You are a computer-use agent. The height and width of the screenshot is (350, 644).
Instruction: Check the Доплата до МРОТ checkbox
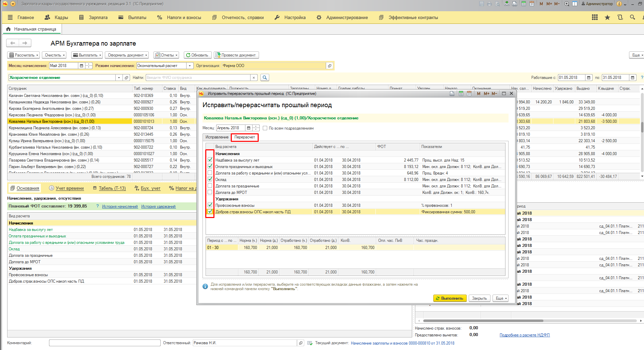(210, 193)
